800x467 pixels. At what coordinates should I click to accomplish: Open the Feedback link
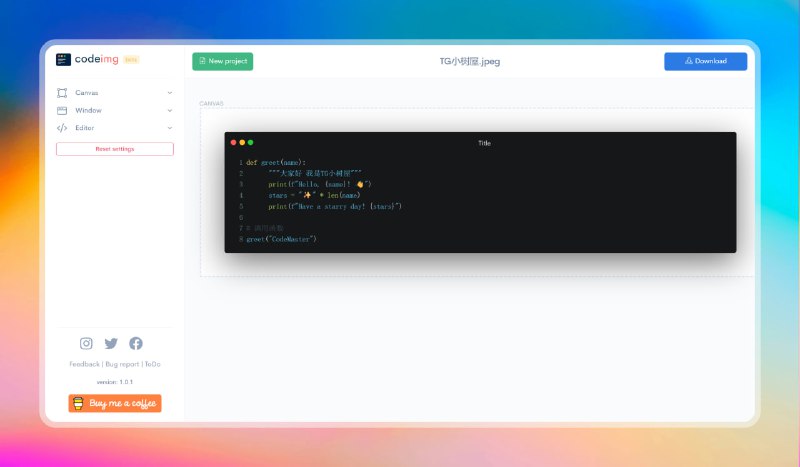(84, 364)
